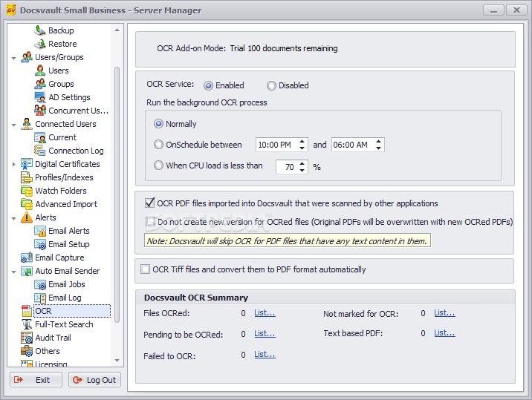The width and height of the screenshot is (532, 400).
Task: Decrease the 06:00 AM end time
Action: click(x=379, y=148)
